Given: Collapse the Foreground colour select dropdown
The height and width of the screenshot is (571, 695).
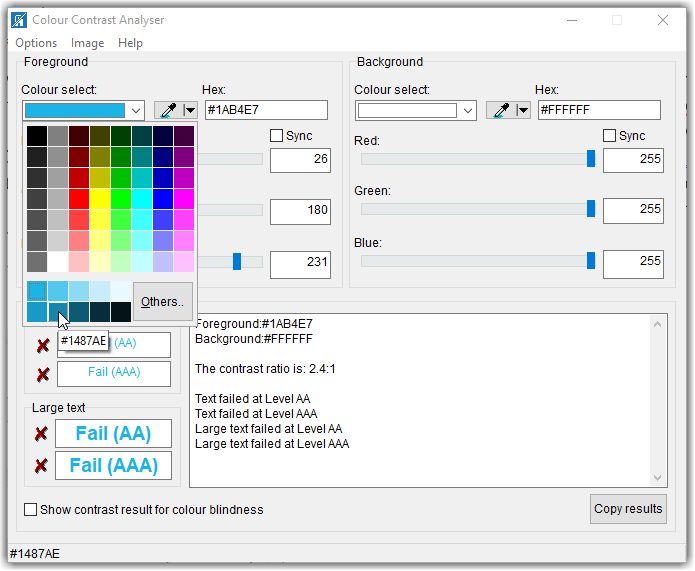Looking at the screenshot, I should tap(137, 110).
